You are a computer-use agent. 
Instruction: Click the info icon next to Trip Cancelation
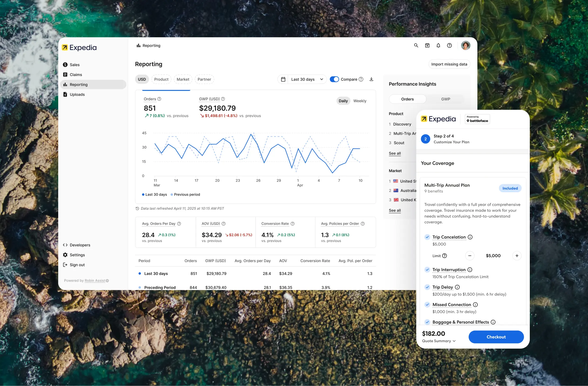point(470,237)
